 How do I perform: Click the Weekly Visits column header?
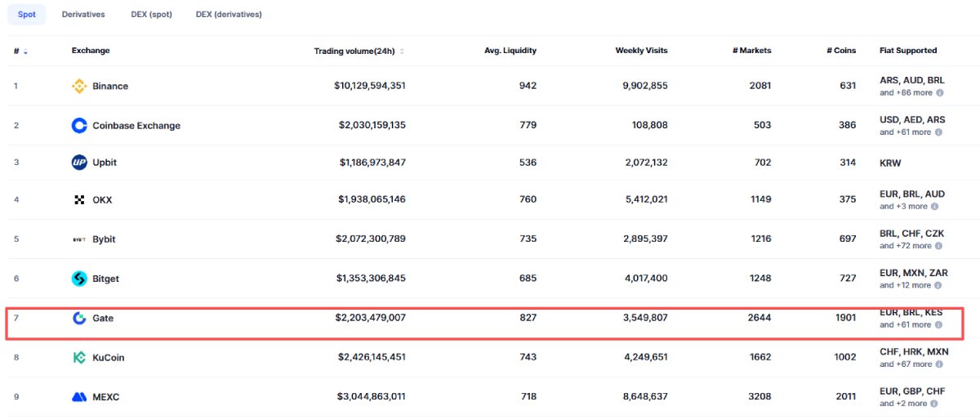(641, 51)
